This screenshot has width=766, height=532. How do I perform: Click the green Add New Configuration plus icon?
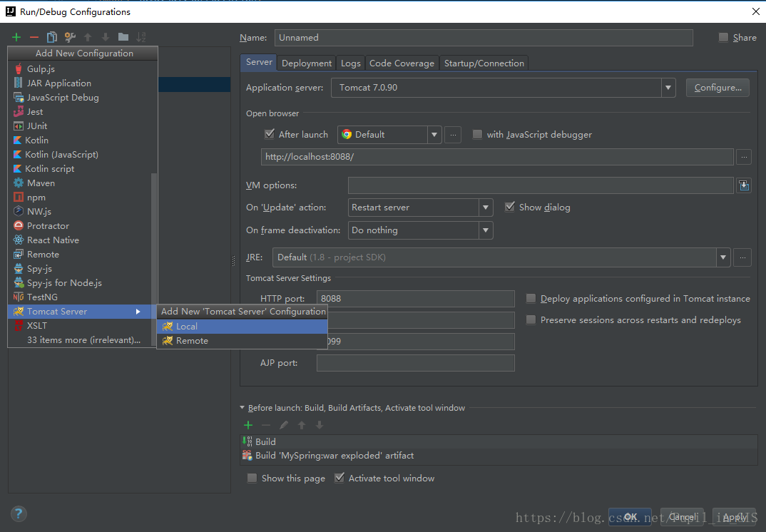[16, 37]
